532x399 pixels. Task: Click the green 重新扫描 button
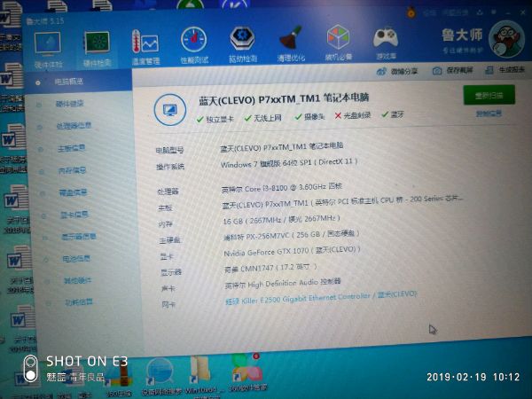(489, 96)
